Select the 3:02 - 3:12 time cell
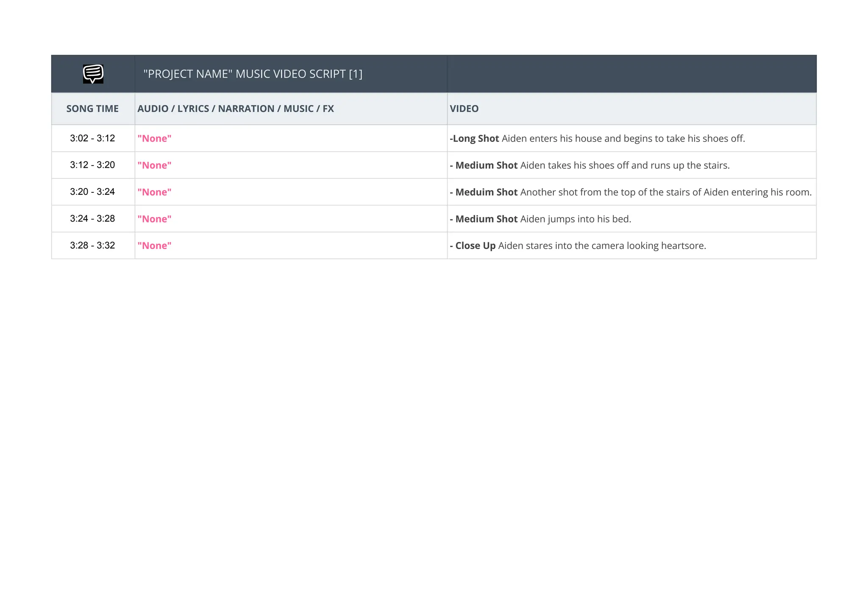The image size is (868, 613). [92, 139]
